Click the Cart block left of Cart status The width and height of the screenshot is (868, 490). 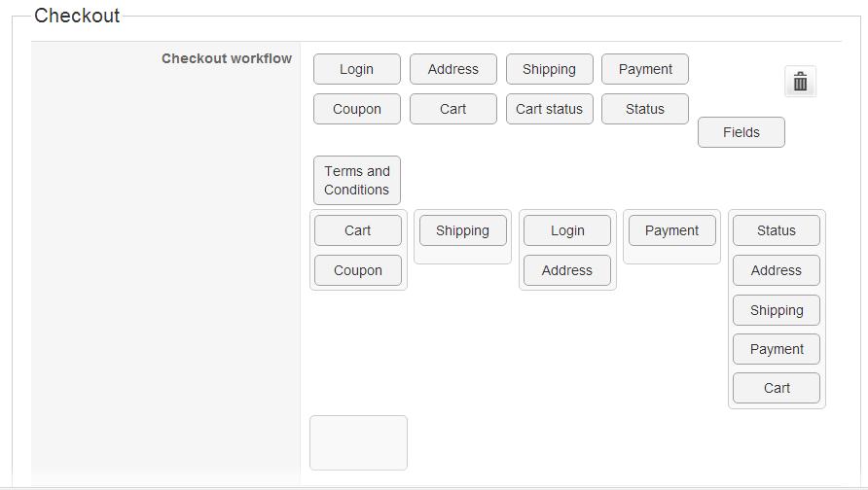tap(452, 109)
